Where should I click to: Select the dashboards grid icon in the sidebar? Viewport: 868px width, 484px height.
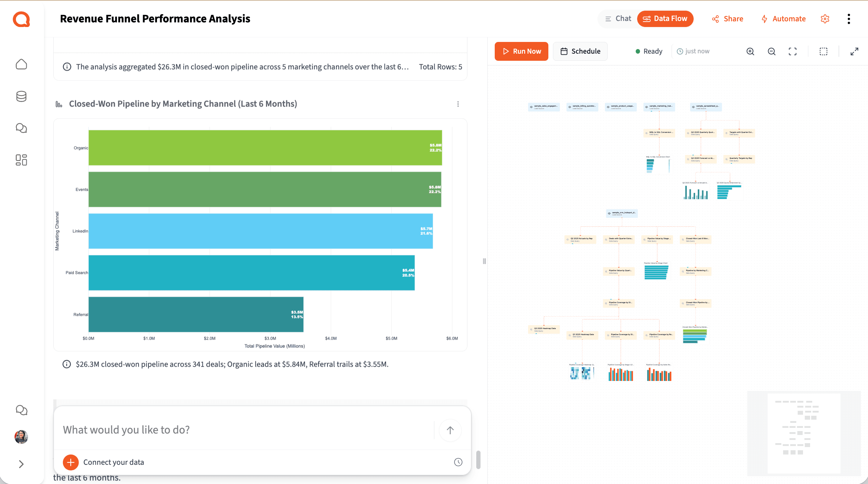pos(21,160)
